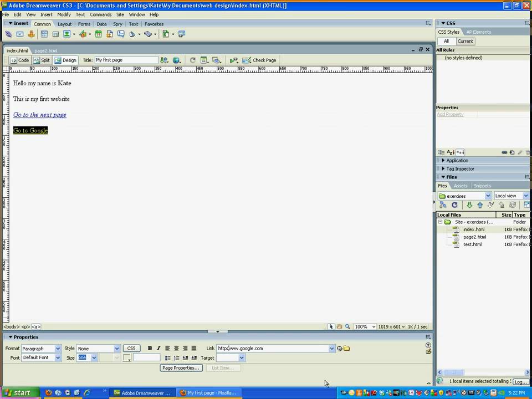Open the text color swatch picker
The width and height of the screenshot is (532, 399).
point(127,358)
